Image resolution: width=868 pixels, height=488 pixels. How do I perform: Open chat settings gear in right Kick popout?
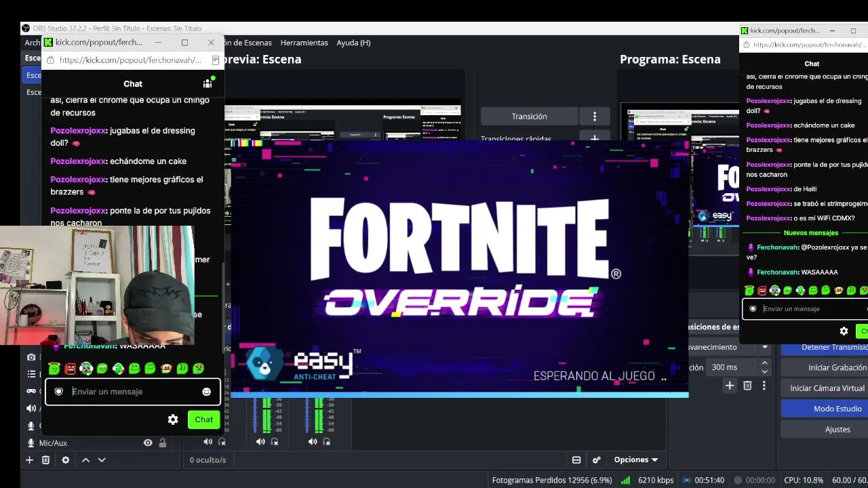[844, 331]
